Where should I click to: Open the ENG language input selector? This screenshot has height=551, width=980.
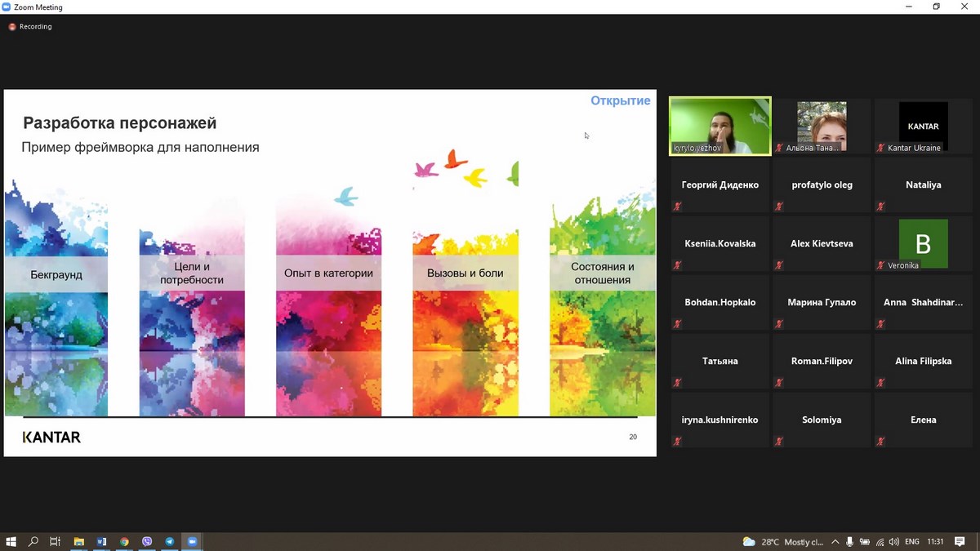(912, 542)
